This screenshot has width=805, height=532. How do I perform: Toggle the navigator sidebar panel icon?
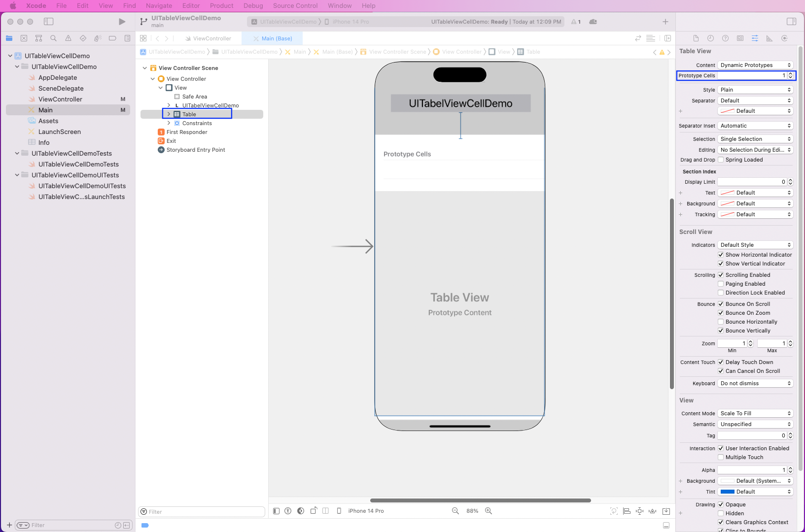pyautogui.click(x=48, y=22)
